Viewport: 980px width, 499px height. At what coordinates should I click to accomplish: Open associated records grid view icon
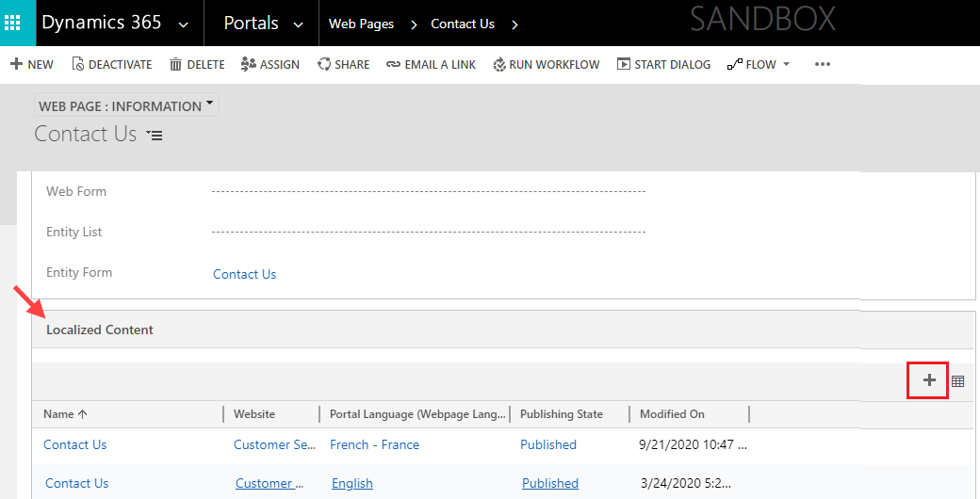click(957, 380)
